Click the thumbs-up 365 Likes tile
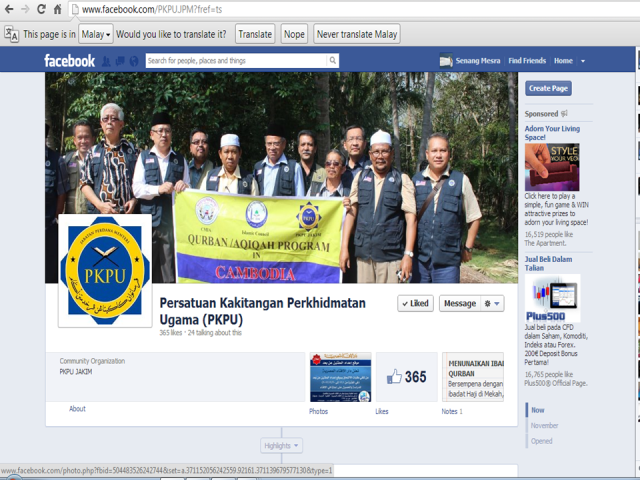This screenshot has width=640, height=480. [x=406, y=377]
